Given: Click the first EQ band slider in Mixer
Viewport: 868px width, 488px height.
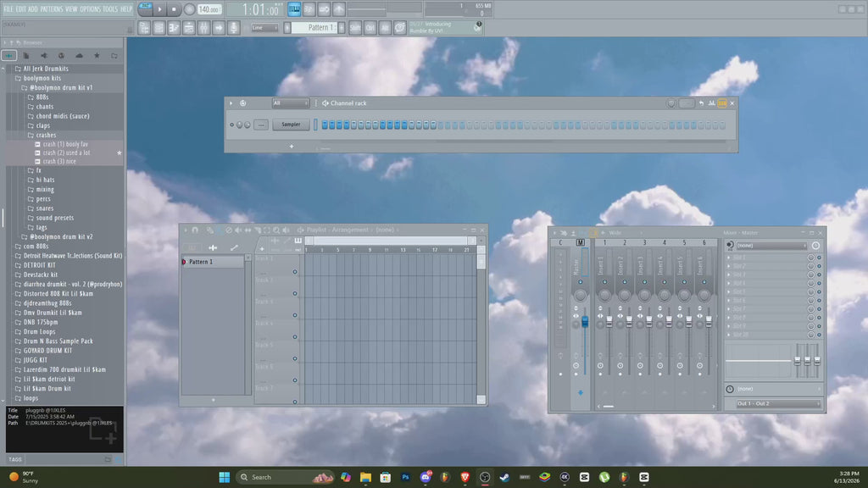Looking at the screenshot, I should point(798,360).
